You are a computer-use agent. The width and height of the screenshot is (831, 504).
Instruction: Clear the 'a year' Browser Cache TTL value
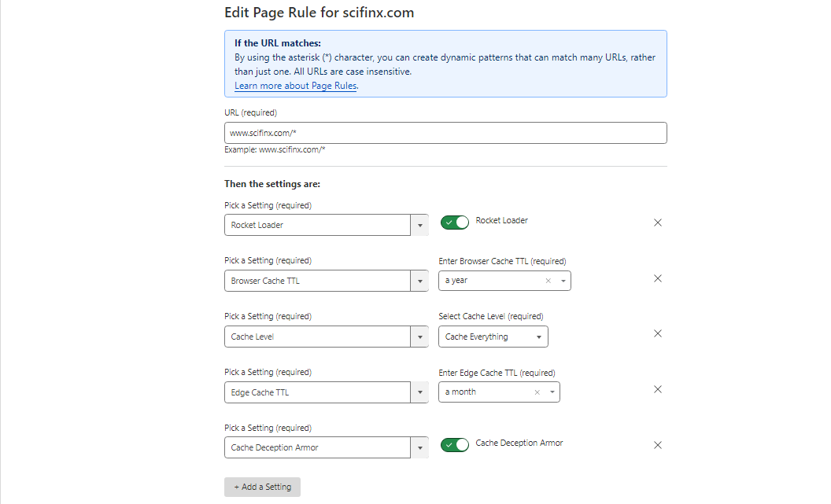(548, 281)
